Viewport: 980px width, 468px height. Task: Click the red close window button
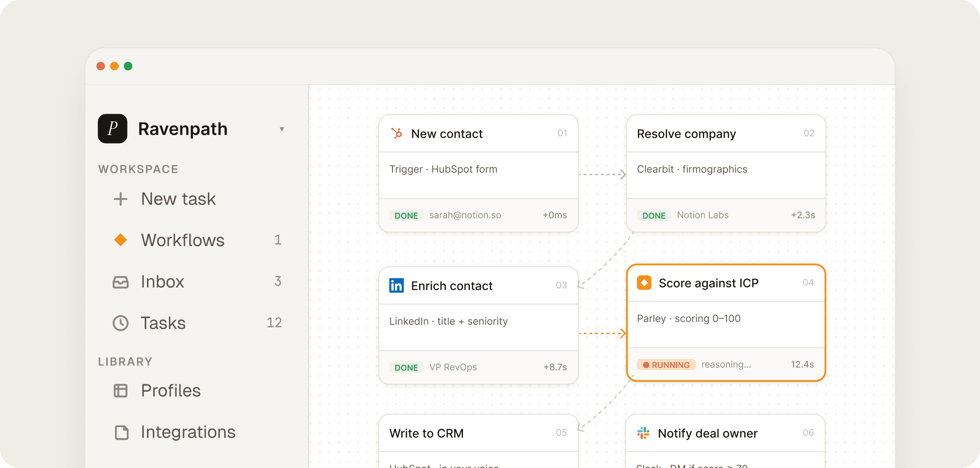pyautogui.click(x=101, y=66)
